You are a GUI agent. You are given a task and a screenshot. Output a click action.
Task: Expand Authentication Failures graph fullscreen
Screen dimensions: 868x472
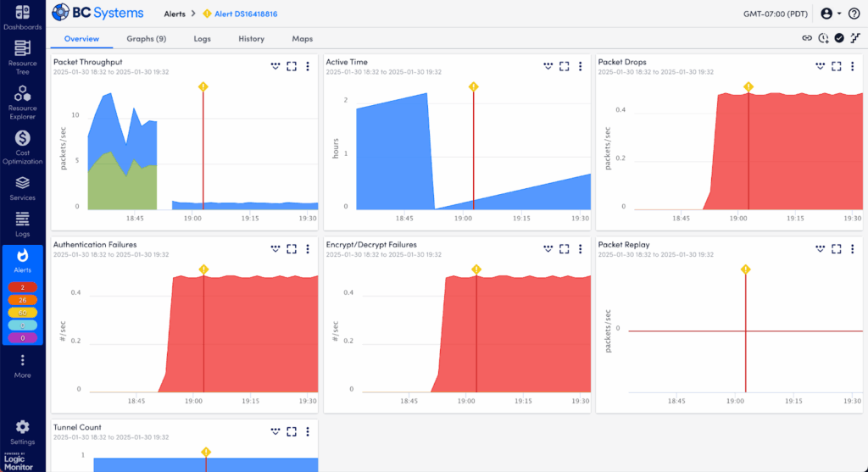coord(292,249)
